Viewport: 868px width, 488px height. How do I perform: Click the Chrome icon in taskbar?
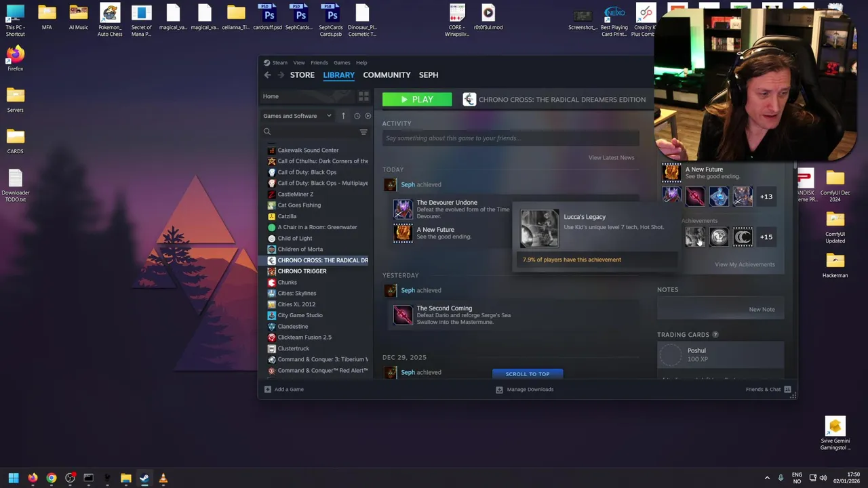tap(51, 479)
